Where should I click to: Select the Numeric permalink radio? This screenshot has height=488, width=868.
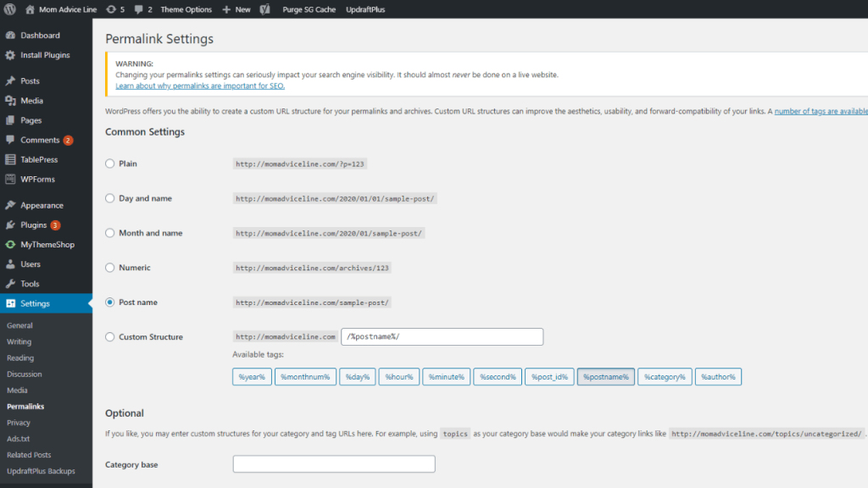coord(109,268)
